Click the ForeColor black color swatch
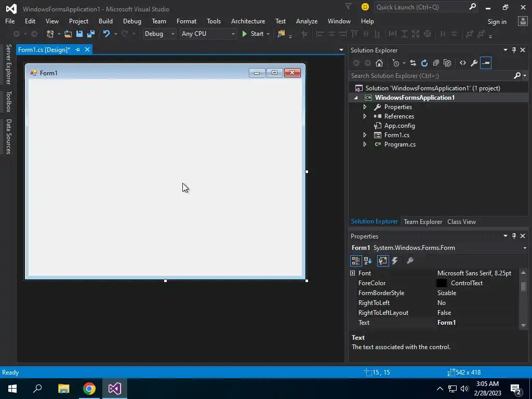 point(442,283)
